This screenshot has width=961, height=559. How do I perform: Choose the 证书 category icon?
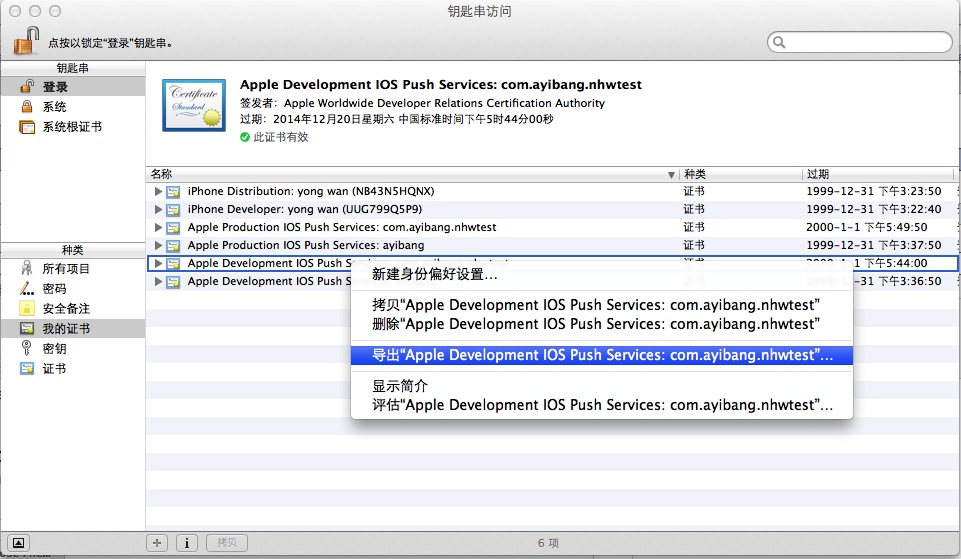click(27, 368)
